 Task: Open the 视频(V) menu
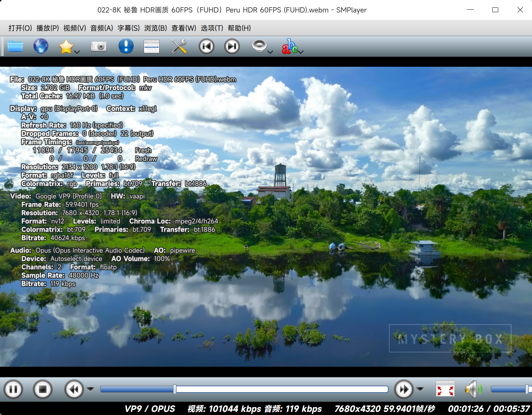coord(74,28)
